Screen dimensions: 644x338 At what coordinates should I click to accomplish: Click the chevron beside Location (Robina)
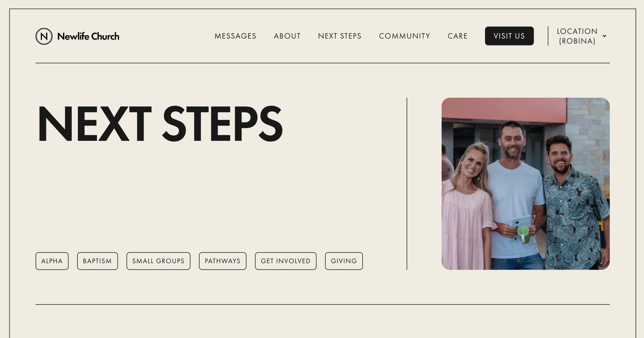click(x=605, y=36)
